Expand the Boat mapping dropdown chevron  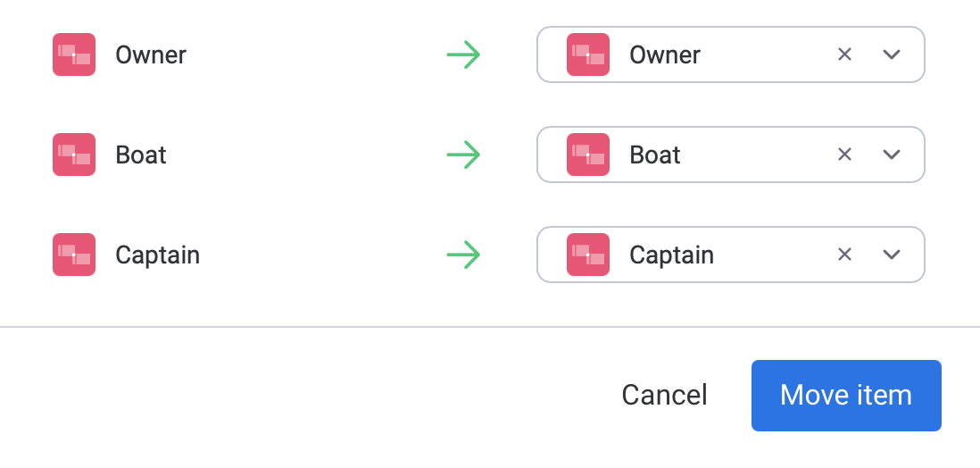pyautogui.click(x=891, y=155)
